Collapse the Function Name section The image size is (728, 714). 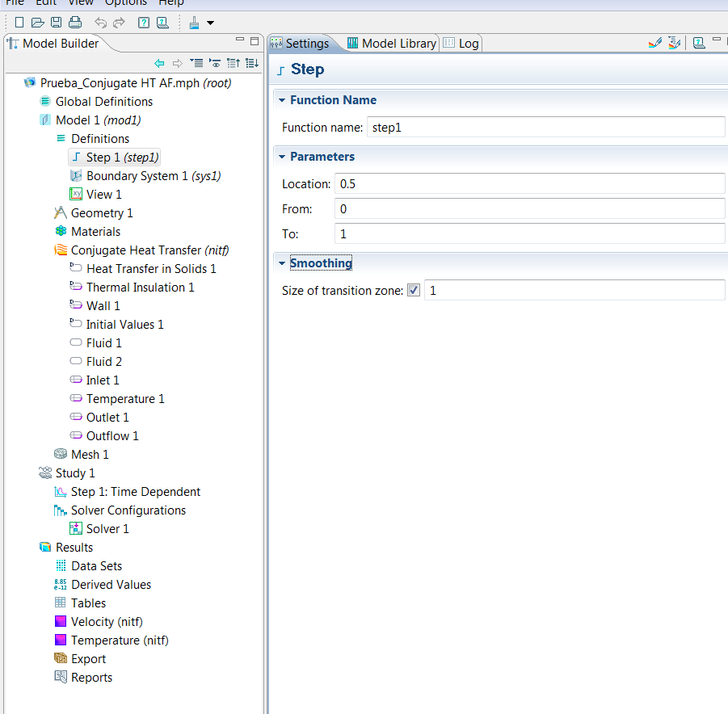[x=282, y=100]
